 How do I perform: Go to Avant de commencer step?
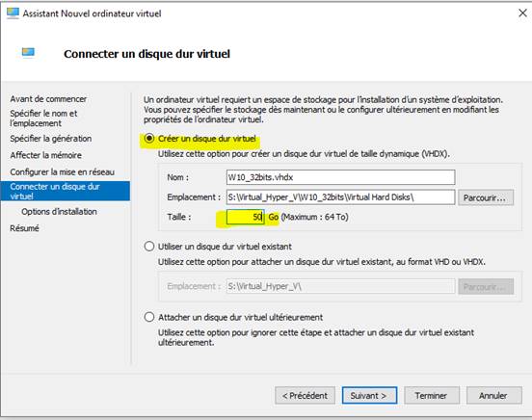pos(48,99)
